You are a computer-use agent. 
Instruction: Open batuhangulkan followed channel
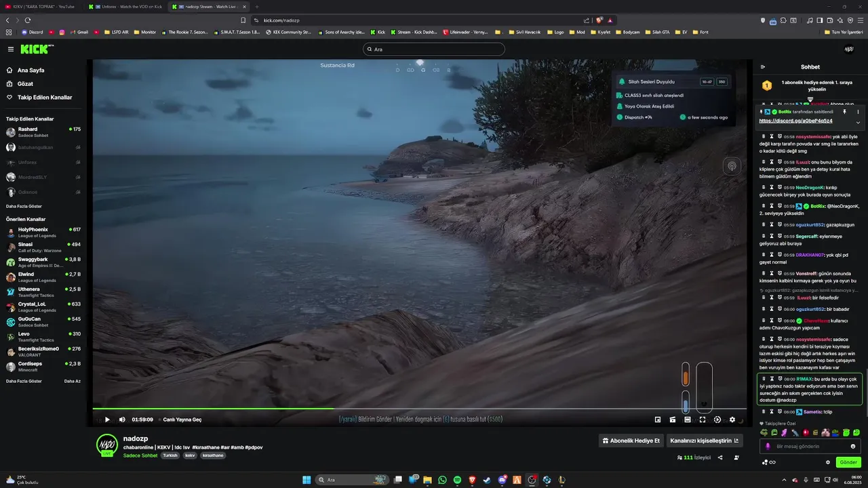coord(43,147)
